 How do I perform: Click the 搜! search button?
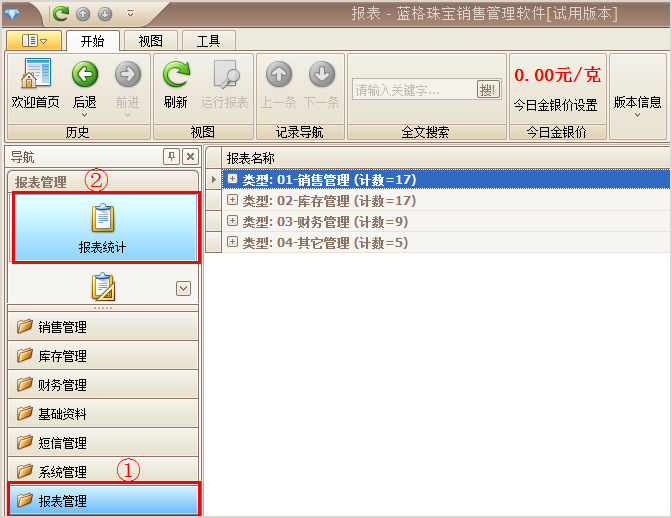click(x=488, y=90)
